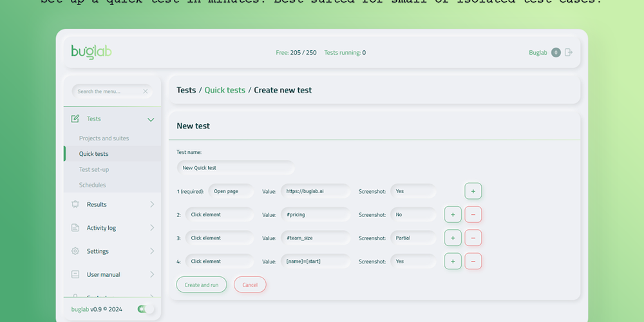Expand the Results menu chevron
The image size is (644, 322).
(152, 204)
